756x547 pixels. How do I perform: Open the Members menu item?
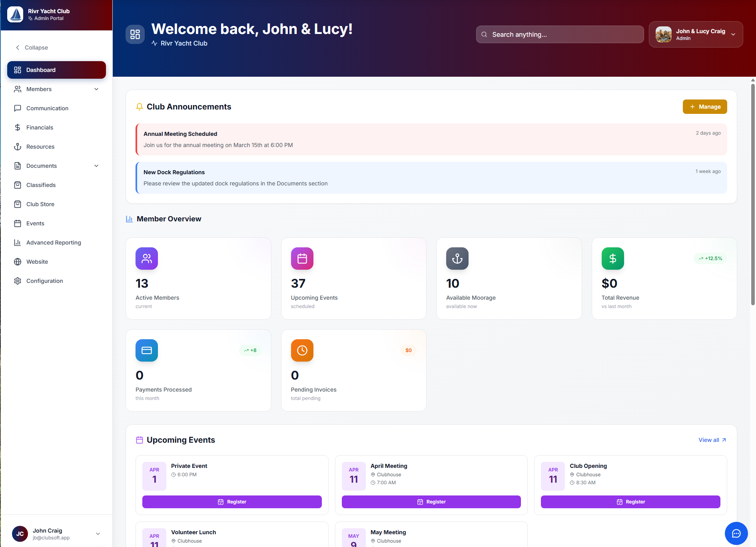click(56, 89)
